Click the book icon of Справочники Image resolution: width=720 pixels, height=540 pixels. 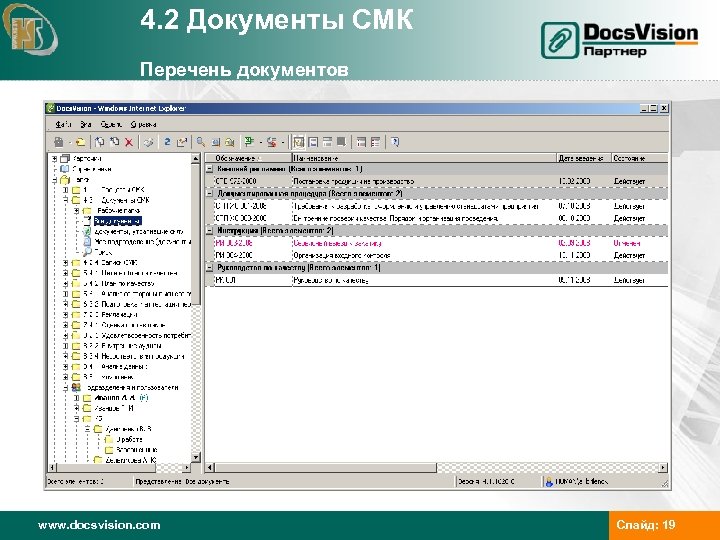point(65,169)
